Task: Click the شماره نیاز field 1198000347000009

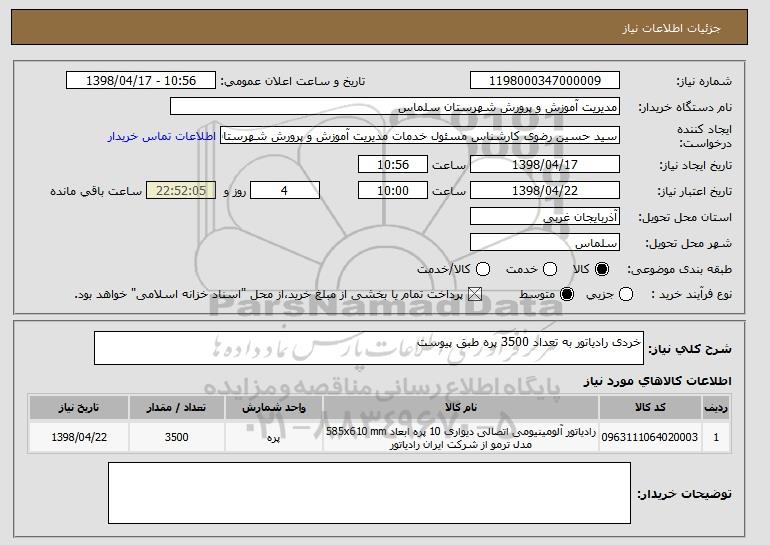Action: (545, 81)
